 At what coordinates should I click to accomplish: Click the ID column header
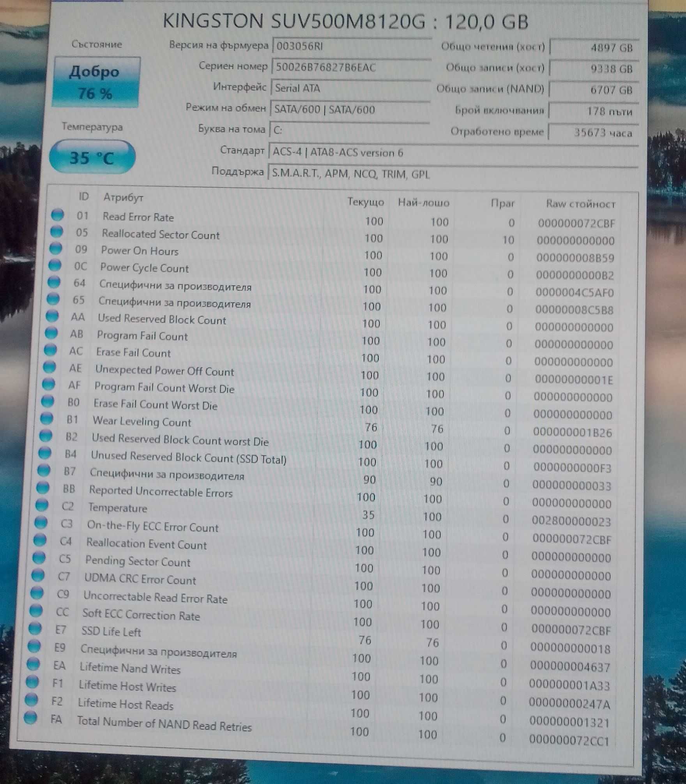(83, 196)
